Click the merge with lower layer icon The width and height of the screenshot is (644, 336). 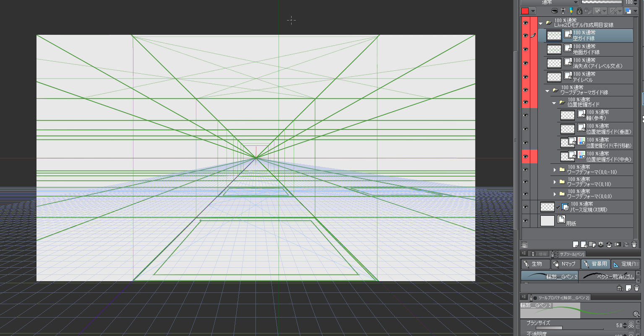(x=609, y=244)
